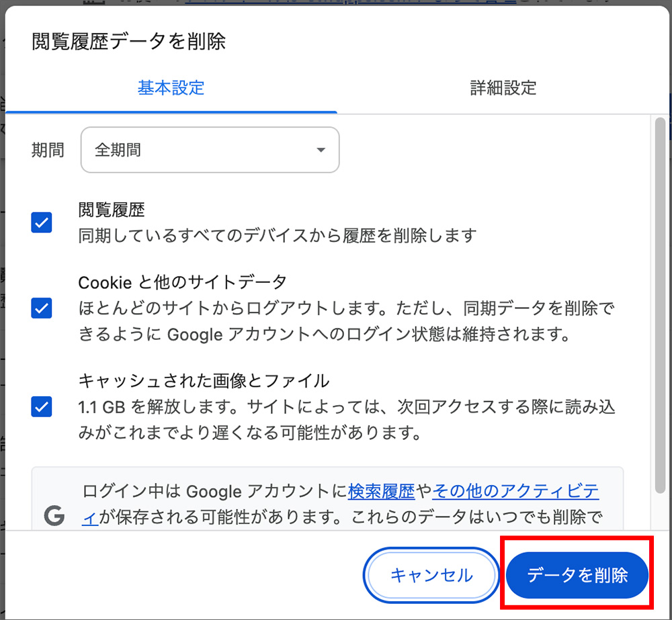
Task: Click the 閲覧履歴データを削除 dialog title
Action: pyautogui.click(x=128, y=42)
